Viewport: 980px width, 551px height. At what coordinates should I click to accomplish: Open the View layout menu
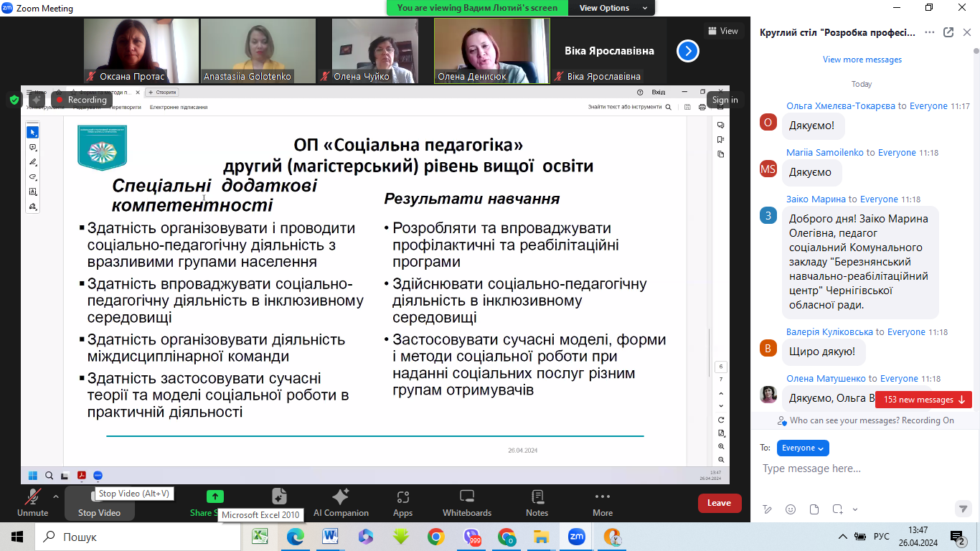722,31
